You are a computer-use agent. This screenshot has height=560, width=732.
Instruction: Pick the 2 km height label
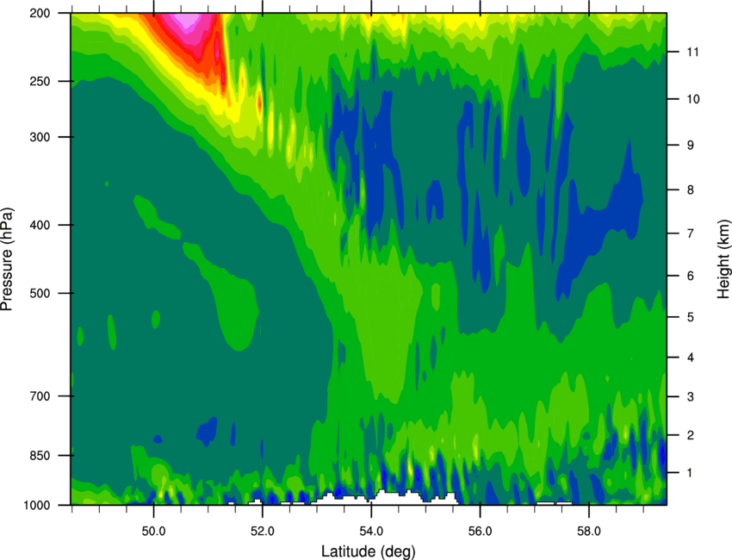pyautogui.click(x=691, y=435)
